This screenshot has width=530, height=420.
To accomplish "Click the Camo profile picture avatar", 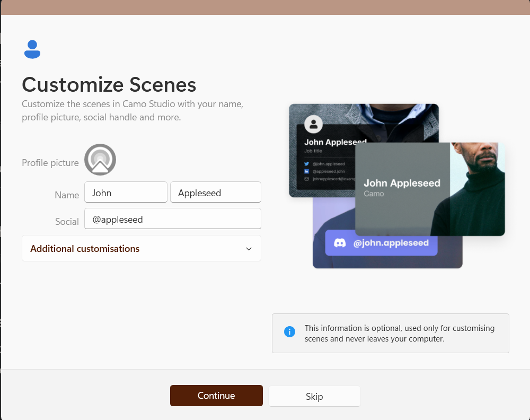I will [x=100, y=160].
